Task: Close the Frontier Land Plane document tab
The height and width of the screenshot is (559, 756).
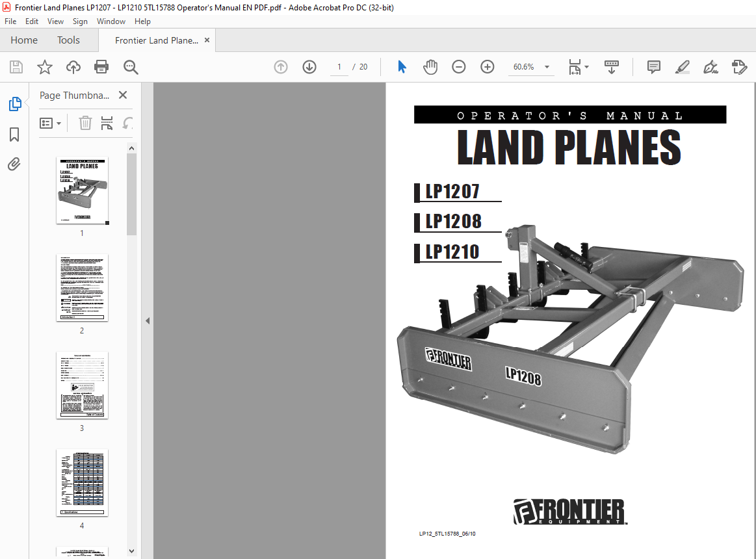Action: tap(207, 40)
